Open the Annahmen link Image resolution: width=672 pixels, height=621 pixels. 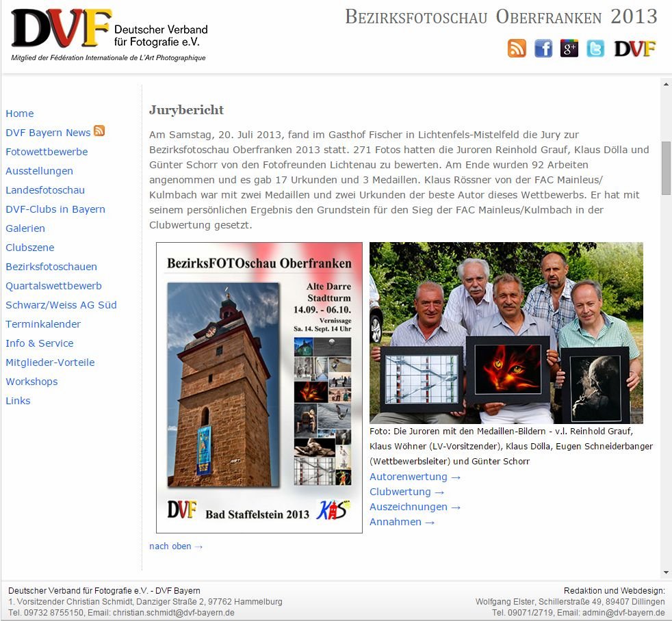click(402, 522)
